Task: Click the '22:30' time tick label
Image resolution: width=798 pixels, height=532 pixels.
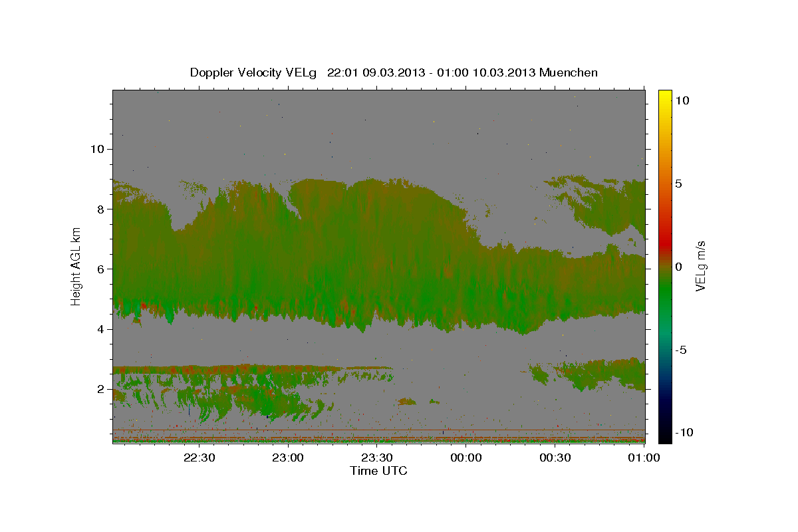Action: (199, 458)
